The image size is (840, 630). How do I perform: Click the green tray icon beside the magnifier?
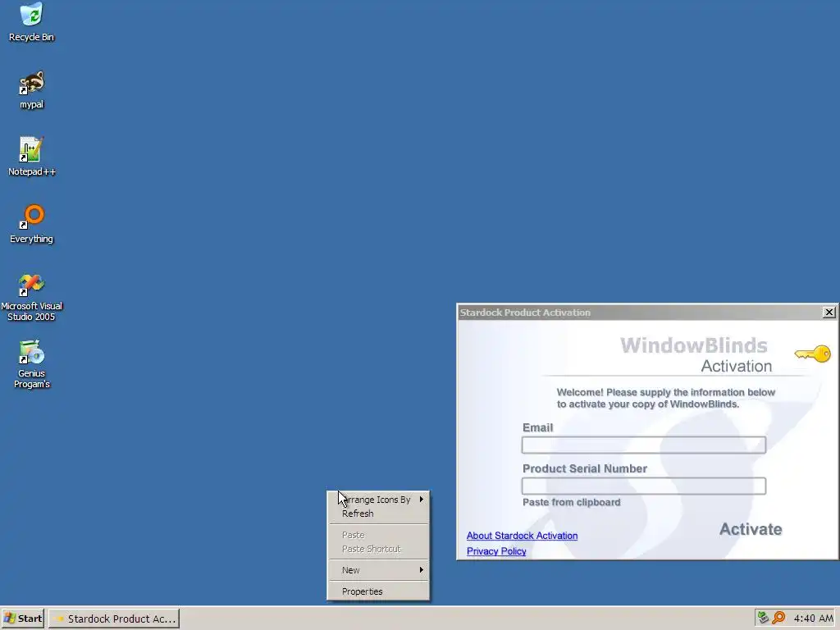tap(763, 618)
